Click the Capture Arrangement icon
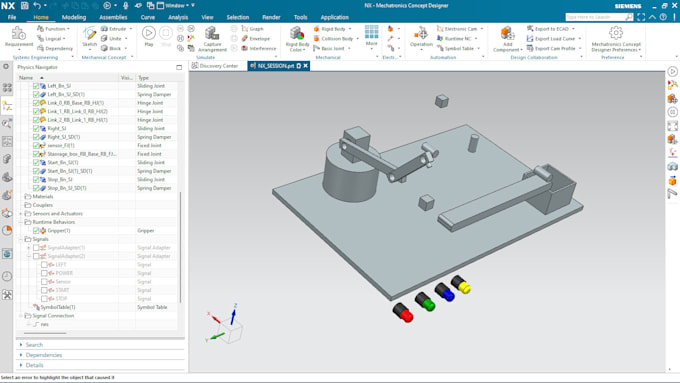680x383 pixels. (x=212, y=34)
